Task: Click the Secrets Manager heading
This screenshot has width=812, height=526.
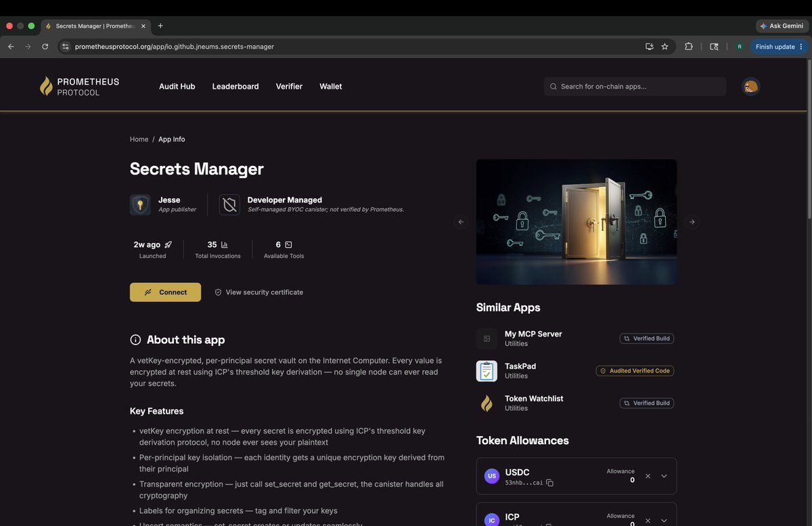Action: point(197,169)
